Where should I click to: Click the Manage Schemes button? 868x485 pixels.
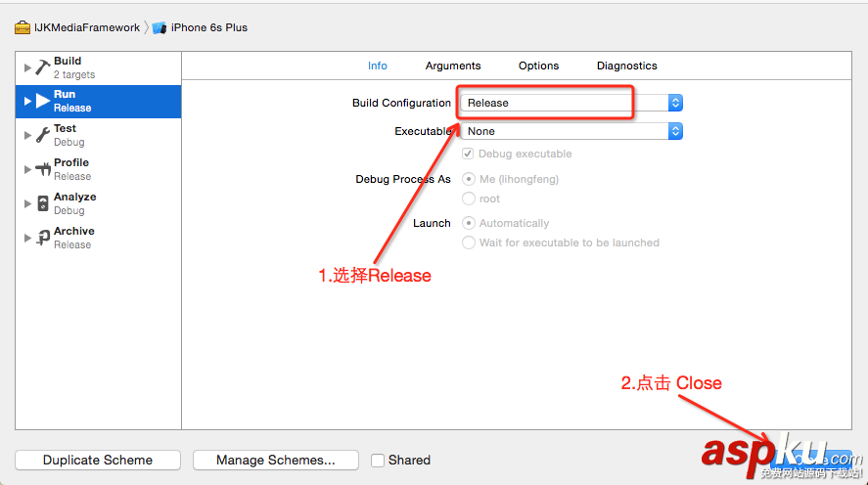coord(275,460)
